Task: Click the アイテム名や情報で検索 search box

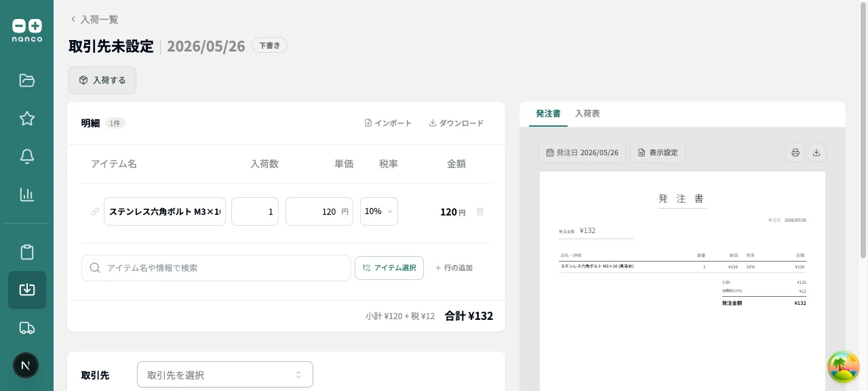Action: [x=216, y=268]
